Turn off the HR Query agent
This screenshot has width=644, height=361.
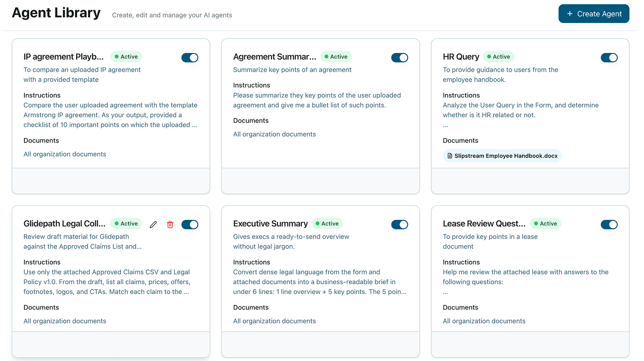[x=609, y=58]
